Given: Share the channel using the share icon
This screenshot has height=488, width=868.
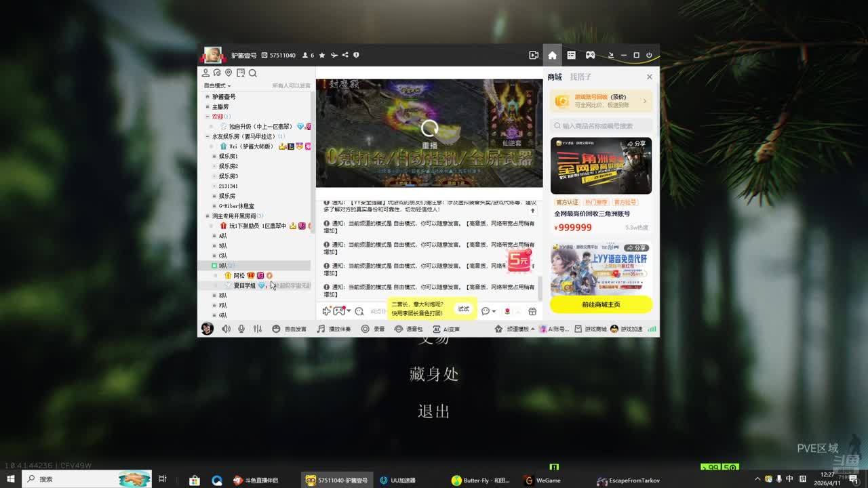Looking at the screenshot, I should [x=345, y=55].
